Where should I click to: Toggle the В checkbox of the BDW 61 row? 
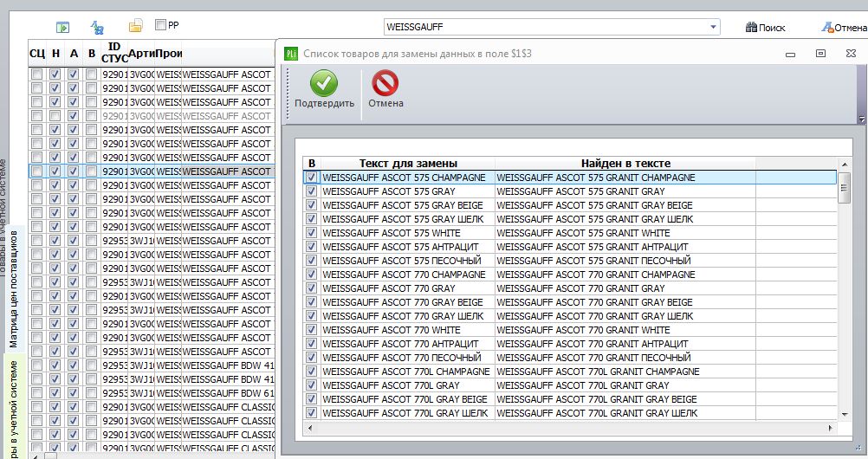coord(91,392)
